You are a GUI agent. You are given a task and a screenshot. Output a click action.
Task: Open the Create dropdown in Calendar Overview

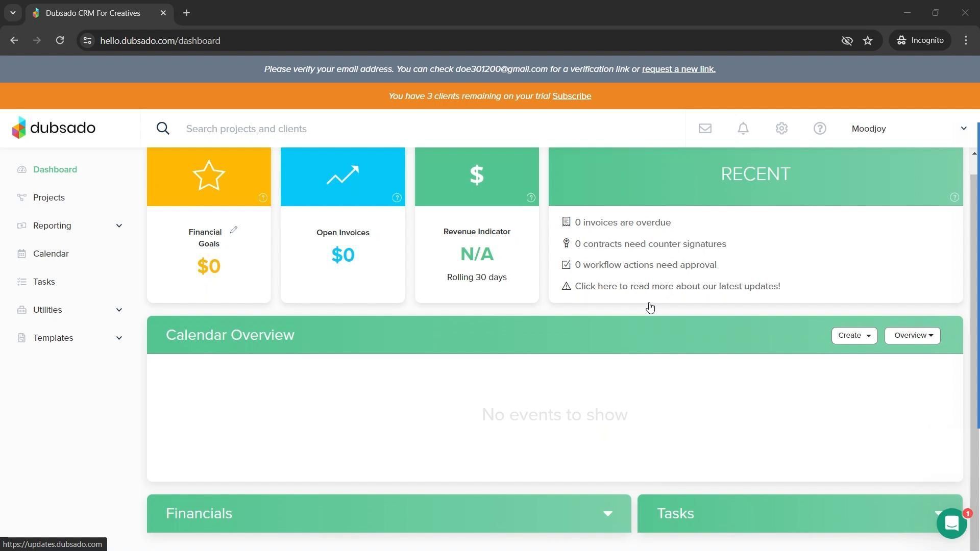(x=854, y=336)
